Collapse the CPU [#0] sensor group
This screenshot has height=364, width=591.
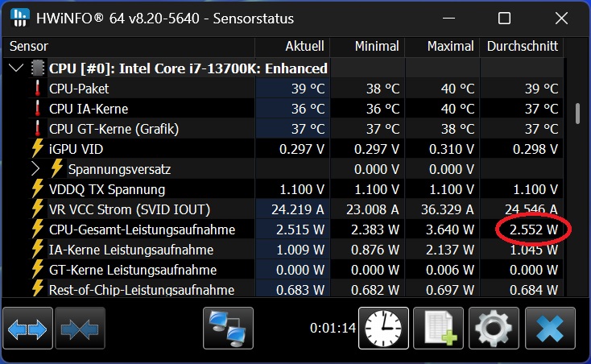point(16,68)
